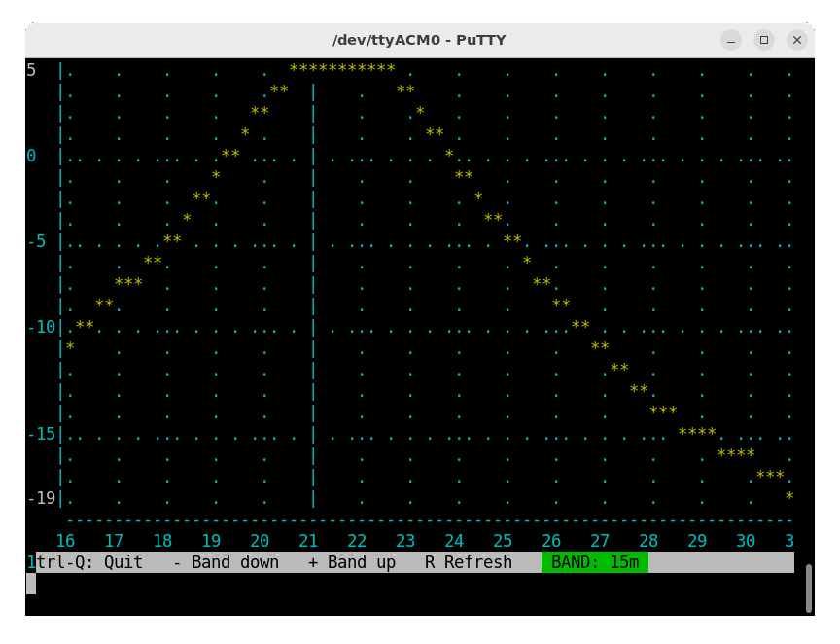Click the y-axis label -19
This screenshot has height=644, width=840.
point(41,498)
